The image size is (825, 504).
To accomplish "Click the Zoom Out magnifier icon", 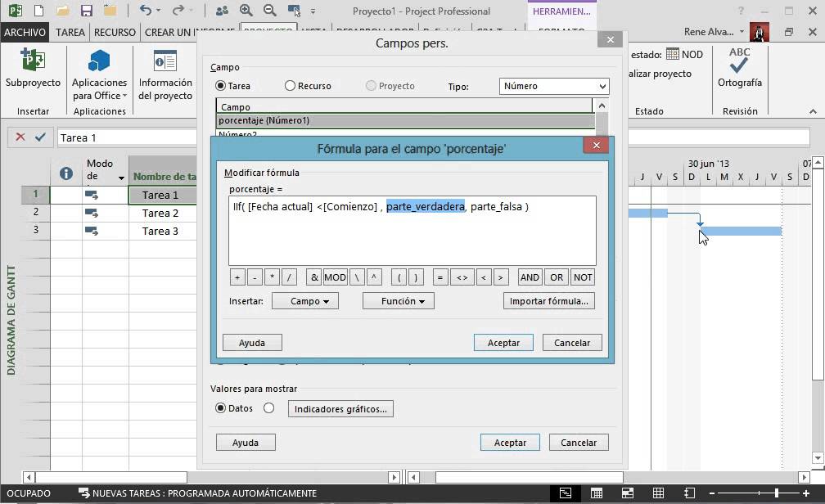I will pos(269,11).
